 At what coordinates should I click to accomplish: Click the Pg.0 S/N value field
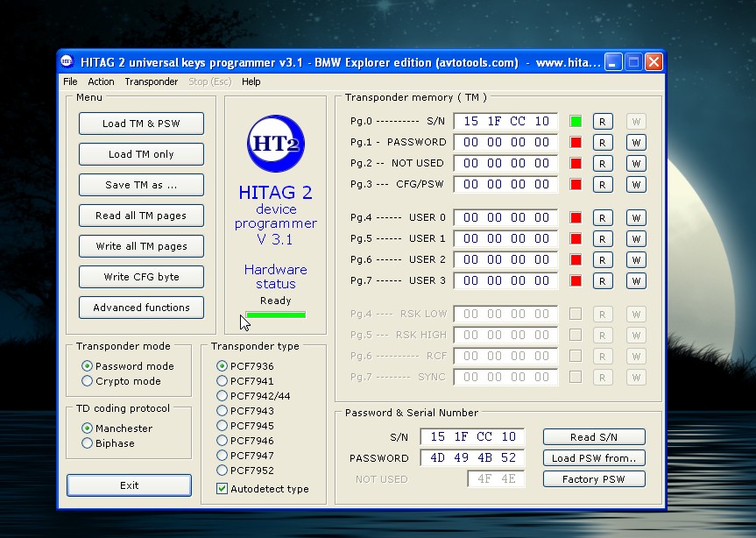click(x=505, y=122)
